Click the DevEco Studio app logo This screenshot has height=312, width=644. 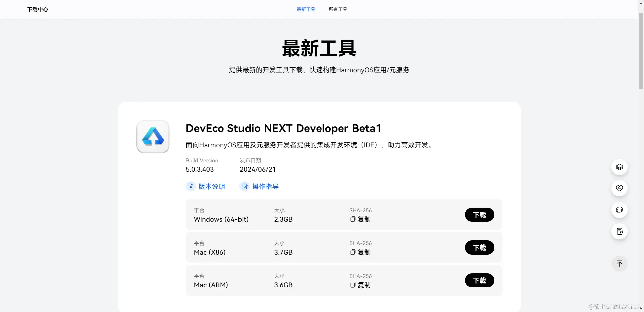[x=153, y=137]
